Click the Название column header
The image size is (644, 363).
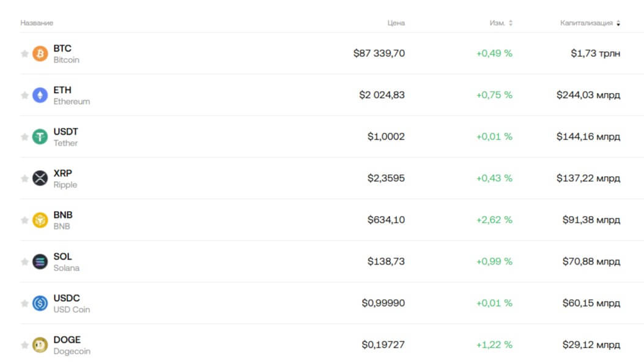[x=37, y=23]
